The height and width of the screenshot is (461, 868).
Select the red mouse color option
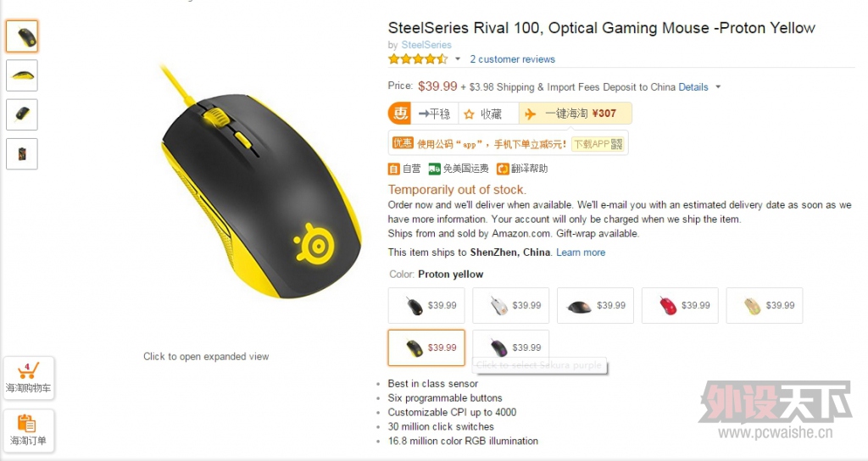[x=680, y=305]
